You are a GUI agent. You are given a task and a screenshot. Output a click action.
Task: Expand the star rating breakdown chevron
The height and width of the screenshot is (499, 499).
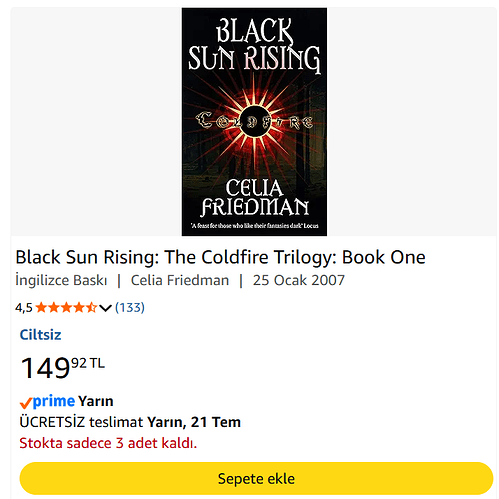pos(105,308)
